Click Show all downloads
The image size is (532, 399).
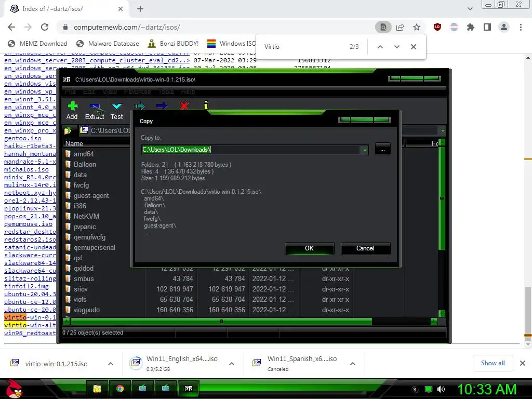(493, 363)
